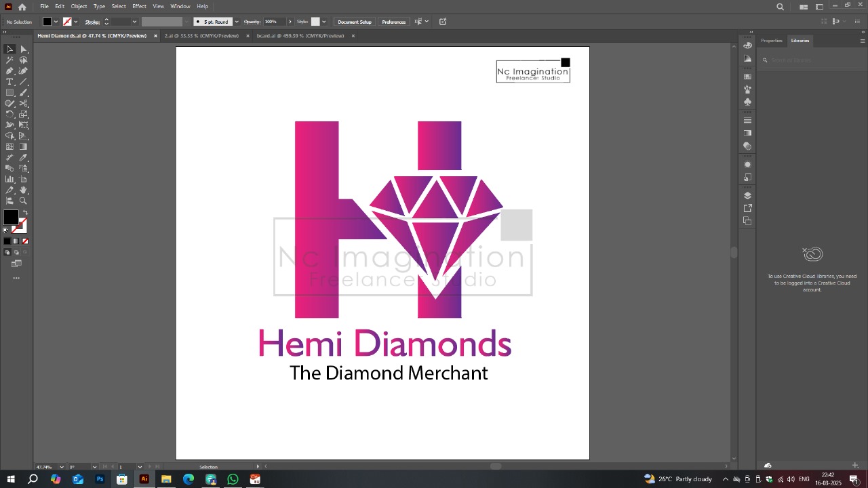Open the Layers panel icon
The height and width of the screenshot is (488, 868).
click(747, 196)
